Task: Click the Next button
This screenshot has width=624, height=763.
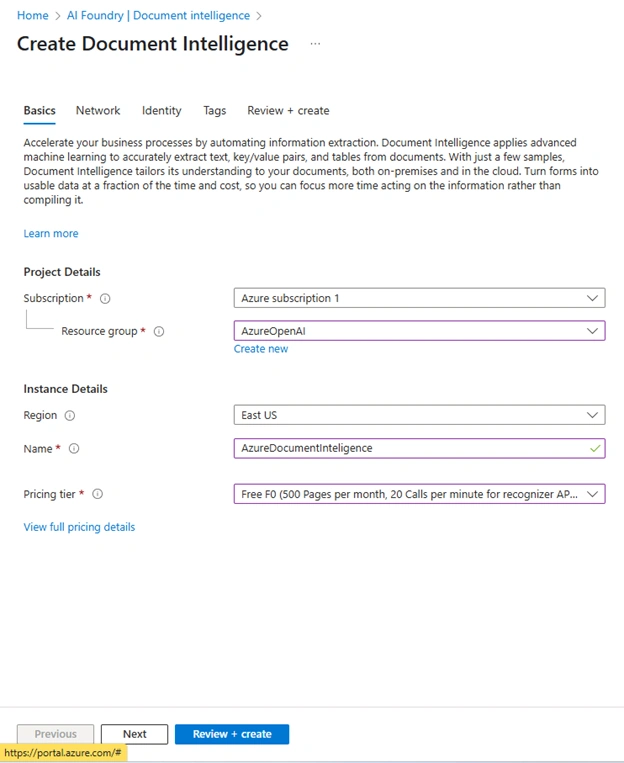Action: point(134,734)
